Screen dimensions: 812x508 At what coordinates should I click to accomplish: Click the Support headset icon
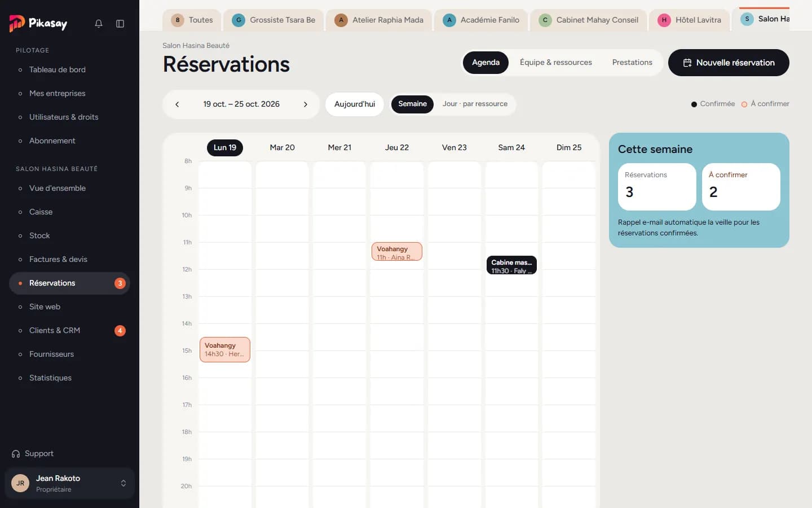click(x=16, y=454)
